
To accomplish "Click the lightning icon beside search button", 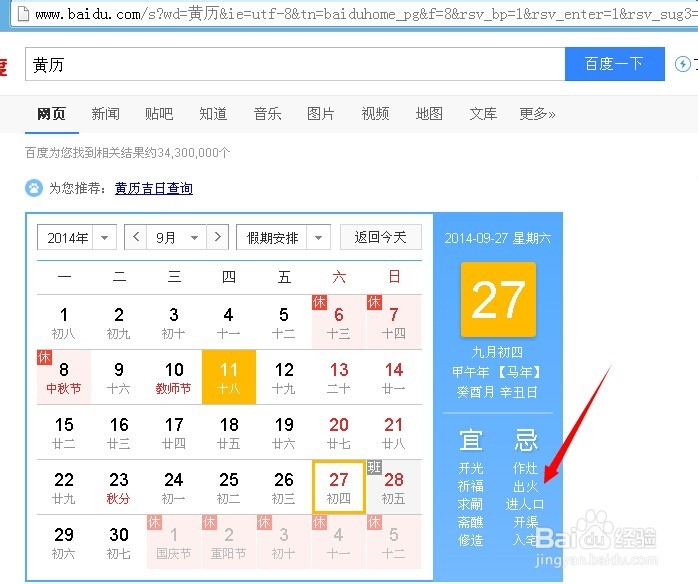I will pyautogui.click(x=682, y=64).
